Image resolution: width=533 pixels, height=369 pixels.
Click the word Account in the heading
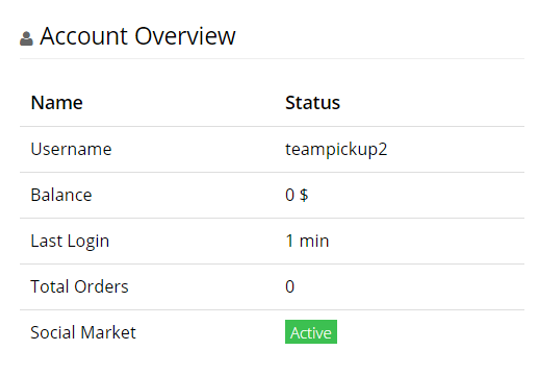click(x=84, y=36)
